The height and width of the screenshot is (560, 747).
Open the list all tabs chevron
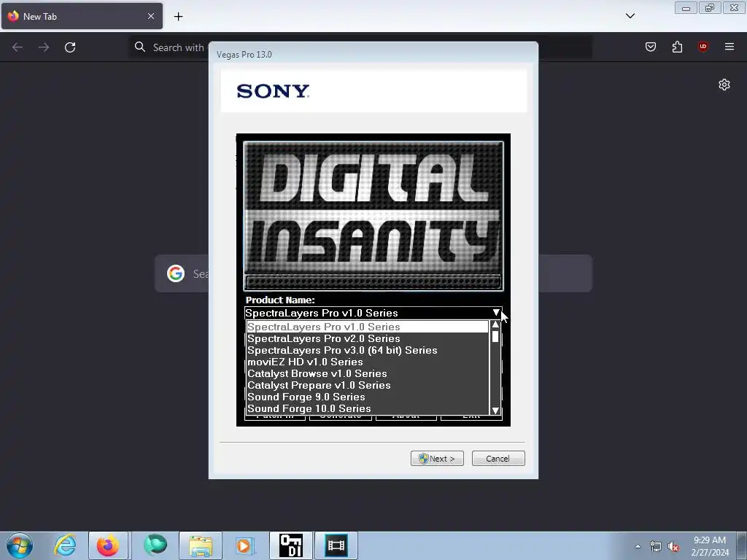coord(630,16)
